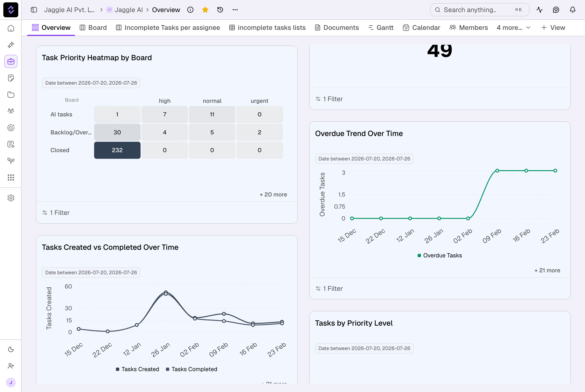Add a new View

coord(553,27)
